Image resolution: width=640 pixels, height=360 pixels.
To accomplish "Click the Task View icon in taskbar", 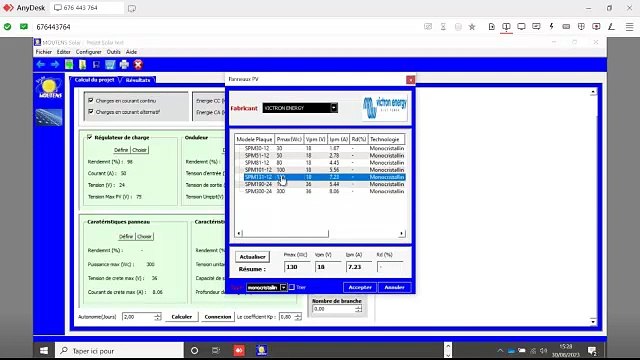I will click(x=216, y=351).
